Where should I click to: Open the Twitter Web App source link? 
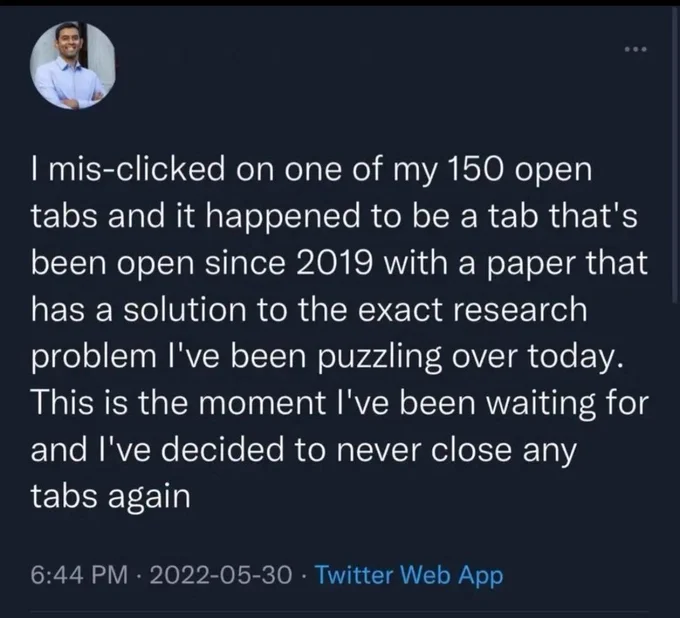point(409,575)
